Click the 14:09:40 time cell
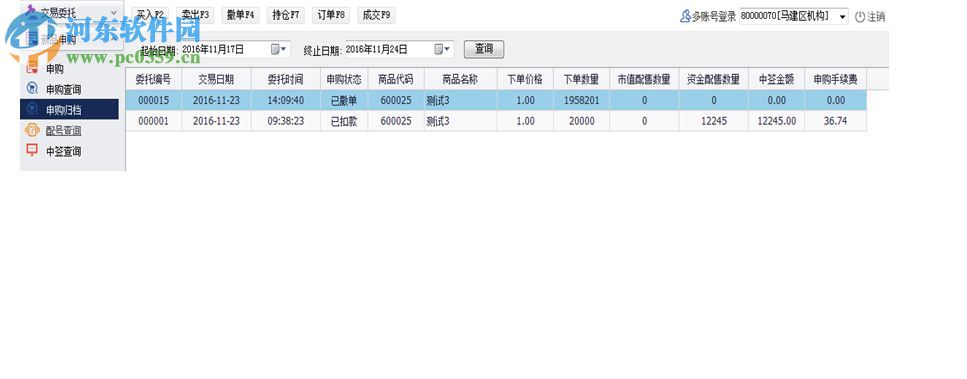Screen dimensions: 967x379 286,100
